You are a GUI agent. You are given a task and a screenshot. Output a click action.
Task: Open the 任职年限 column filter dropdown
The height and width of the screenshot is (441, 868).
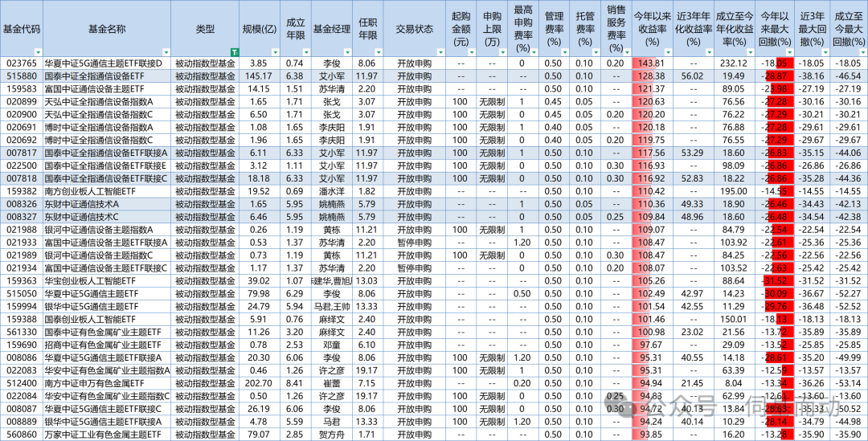click(378, 52)
